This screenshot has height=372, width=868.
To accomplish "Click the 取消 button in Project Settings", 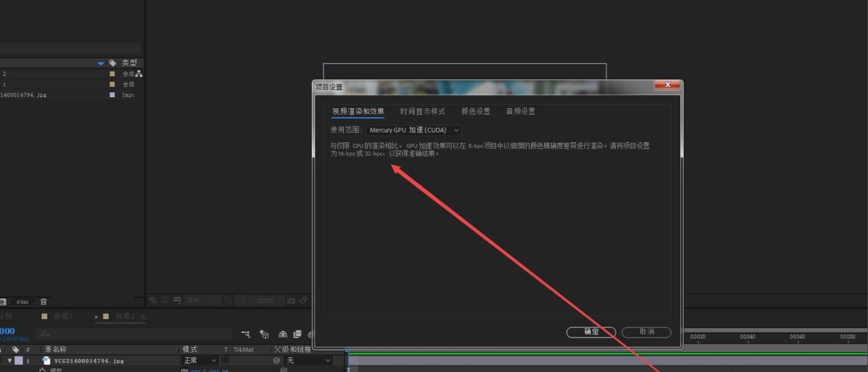I will pos(647,332).
